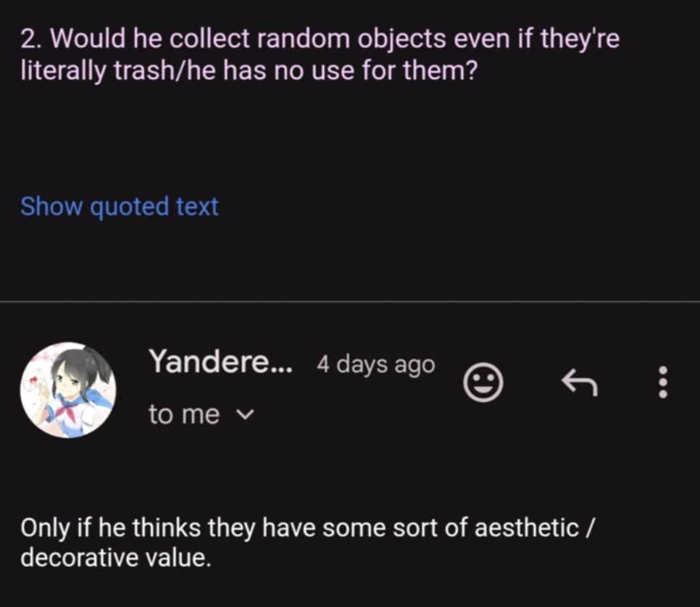The height and width of the screenshot is (607, 700).
Task: Click the "to me" recipient label
Action: [183, 414]
